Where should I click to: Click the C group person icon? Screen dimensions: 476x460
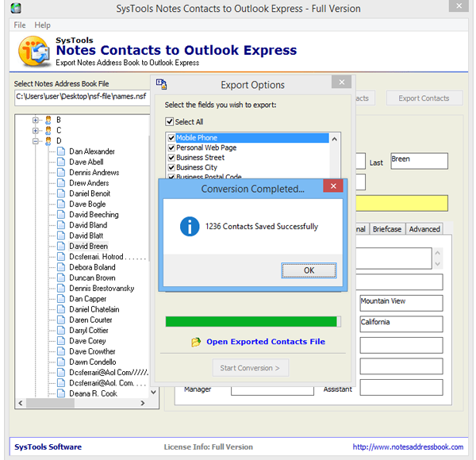[x=48, y=131]
